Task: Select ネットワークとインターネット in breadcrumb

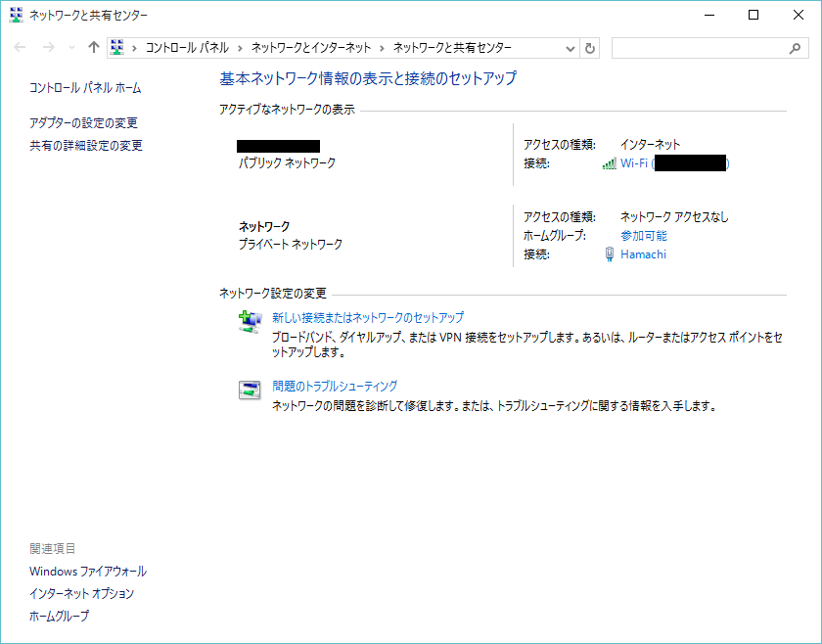Action: tap(310, 47)
